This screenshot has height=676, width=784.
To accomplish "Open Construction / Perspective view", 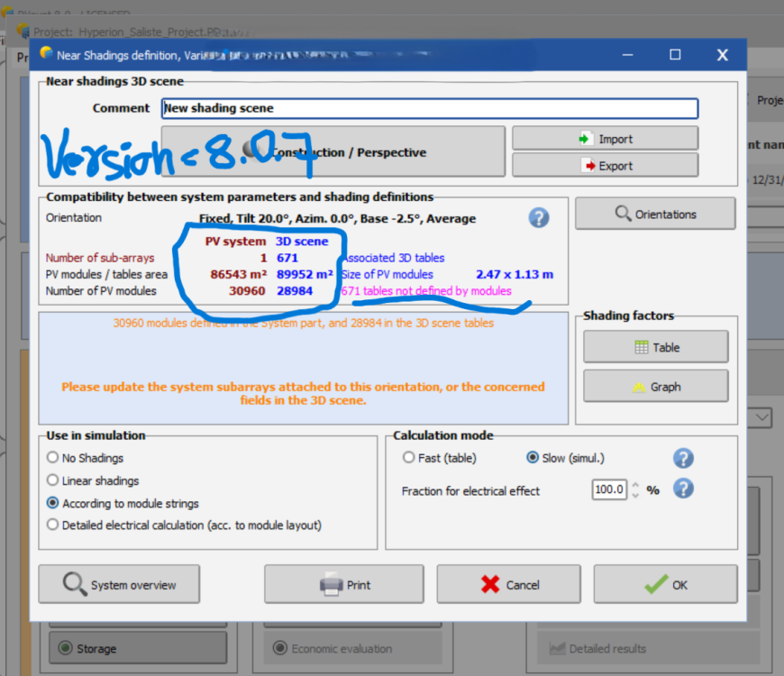I will [x=338, y=151].
